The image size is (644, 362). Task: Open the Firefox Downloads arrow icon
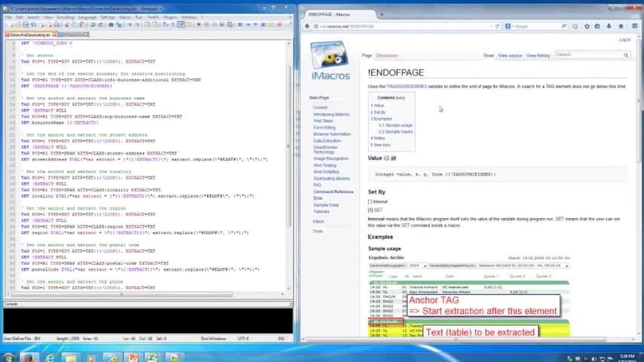tap(609, 26)
